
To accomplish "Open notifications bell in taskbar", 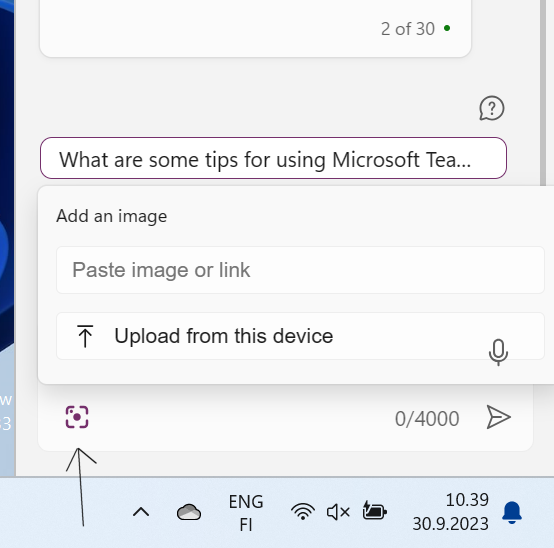I will (512, 512).
